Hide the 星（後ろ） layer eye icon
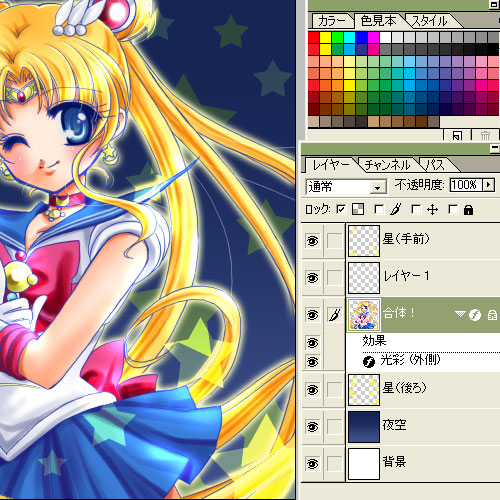The width and height of the screenshot is (500, 500). (x=312, y=389)
